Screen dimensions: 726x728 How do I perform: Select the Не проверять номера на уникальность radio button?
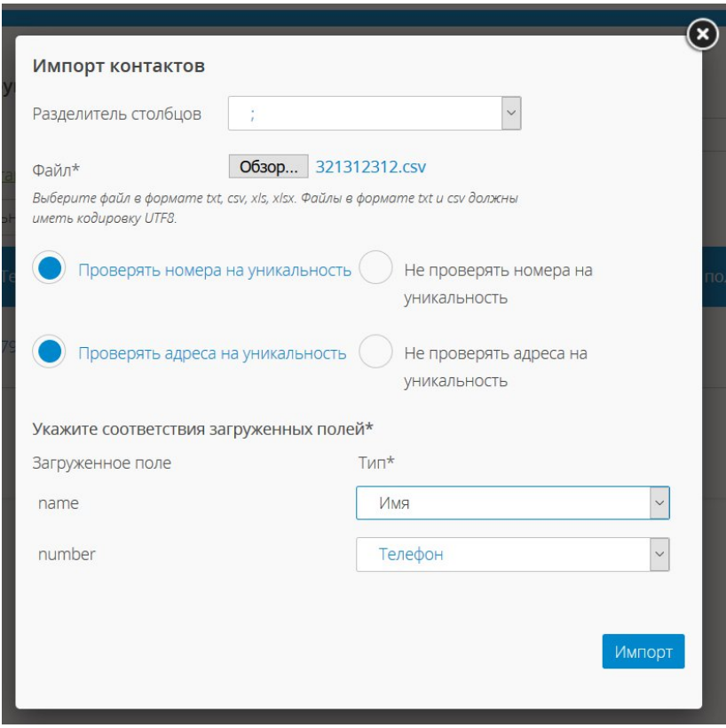(x=375, y=270)
